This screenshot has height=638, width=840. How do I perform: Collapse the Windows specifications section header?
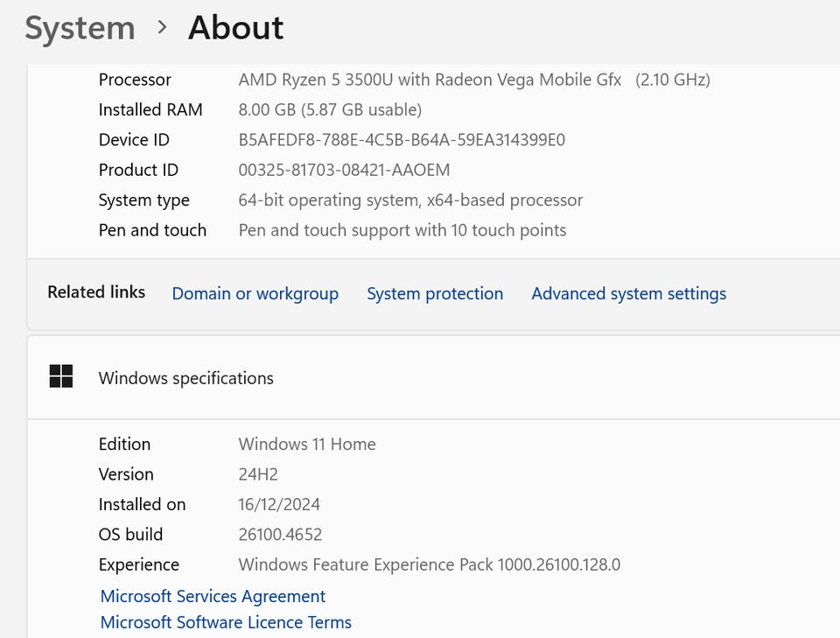tap(433, 378)
